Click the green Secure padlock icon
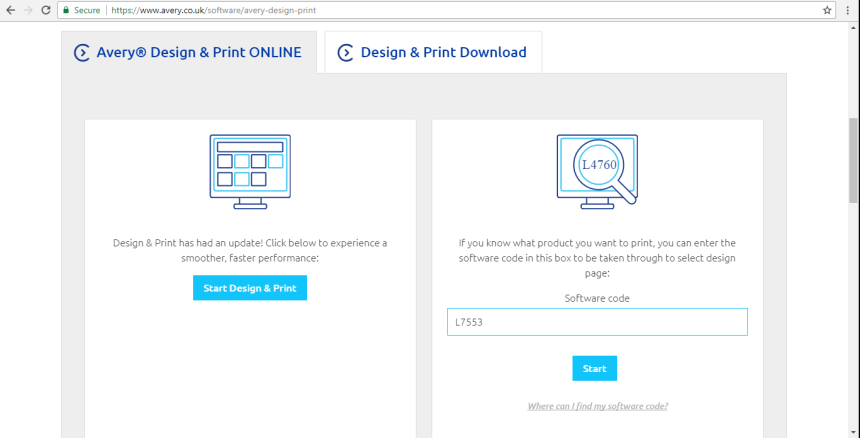Image resolution: width=860 pixels, height=438 pixels. pyautogui.click(x=66, y=10)
